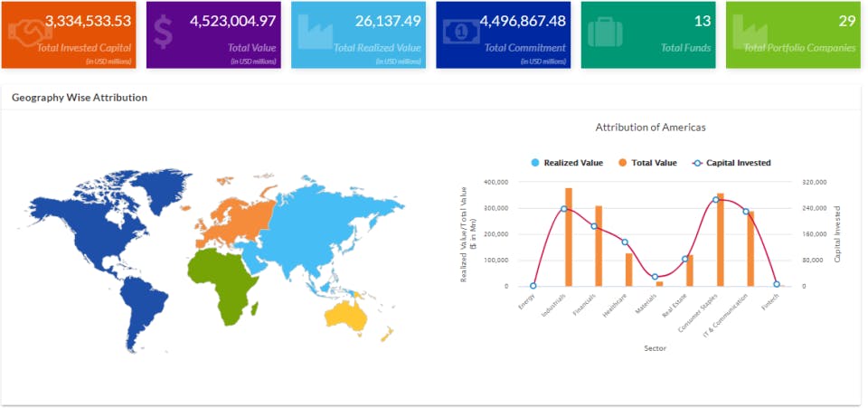The height and width of the screenshot is (408, 868).
Task: Click the Consumer Staples orange bar
Action: [721, 240]
